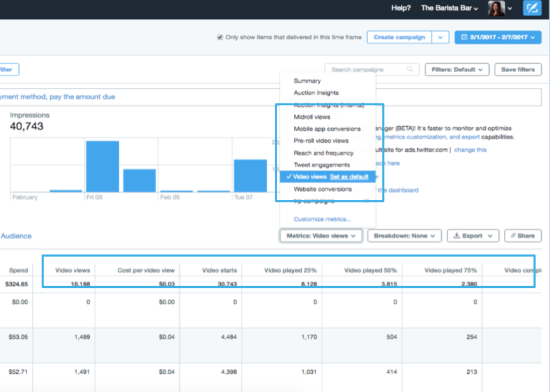Open the Metrics: Video views dropdown

(x=320, y=235)
